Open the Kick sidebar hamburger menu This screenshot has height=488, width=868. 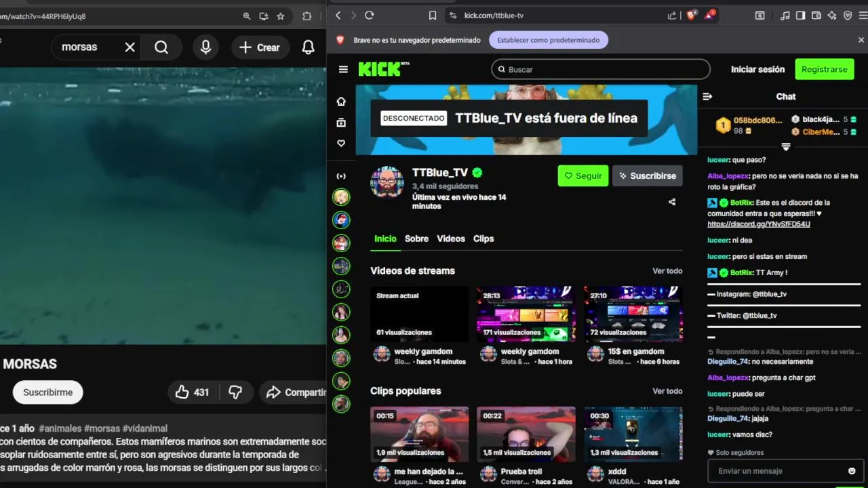point(343,69)
